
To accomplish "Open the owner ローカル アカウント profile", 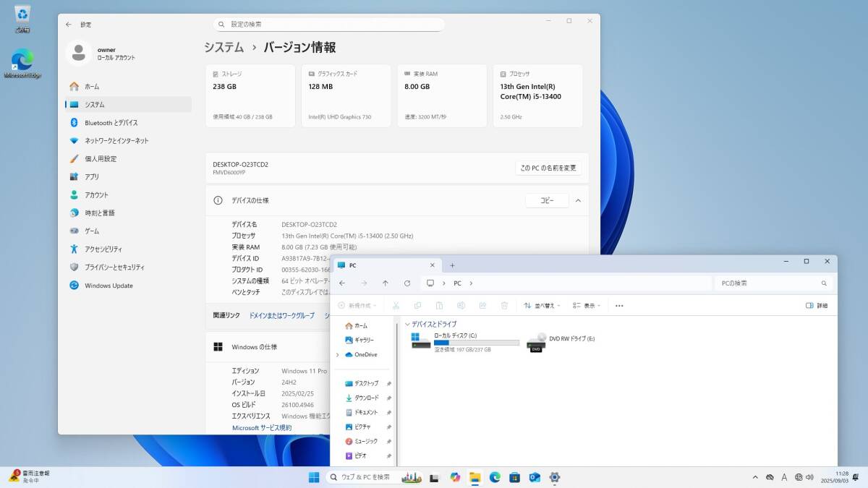I will click(101, 53).
